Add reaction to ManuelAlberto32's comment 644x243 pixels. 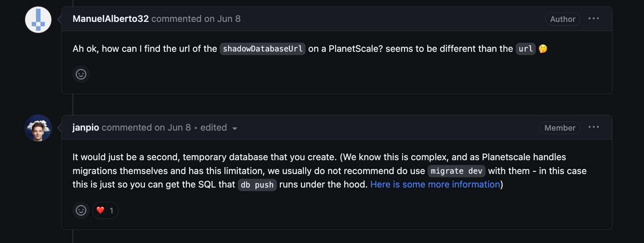[81, 74]
